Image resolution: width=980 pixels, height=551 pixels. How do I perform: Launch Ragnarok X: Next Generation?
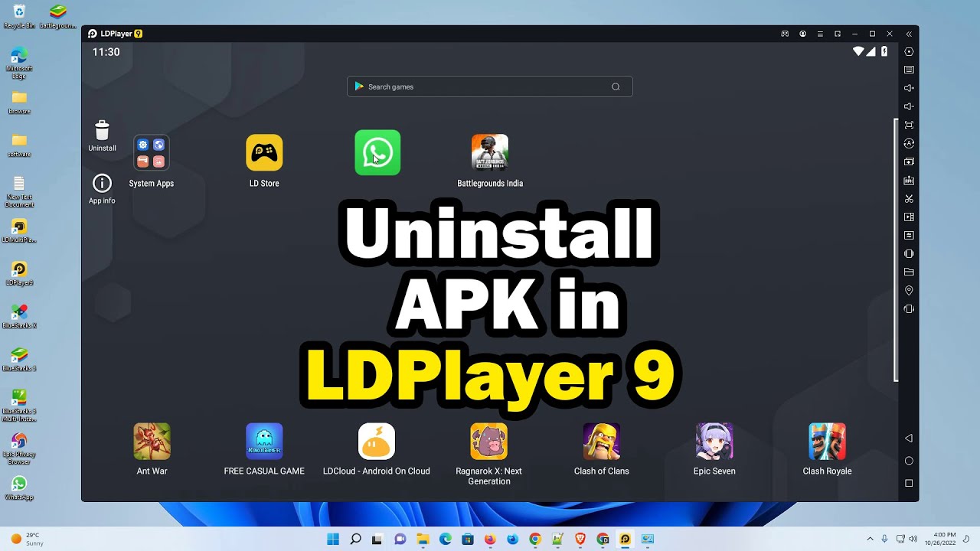coord(489,442)
